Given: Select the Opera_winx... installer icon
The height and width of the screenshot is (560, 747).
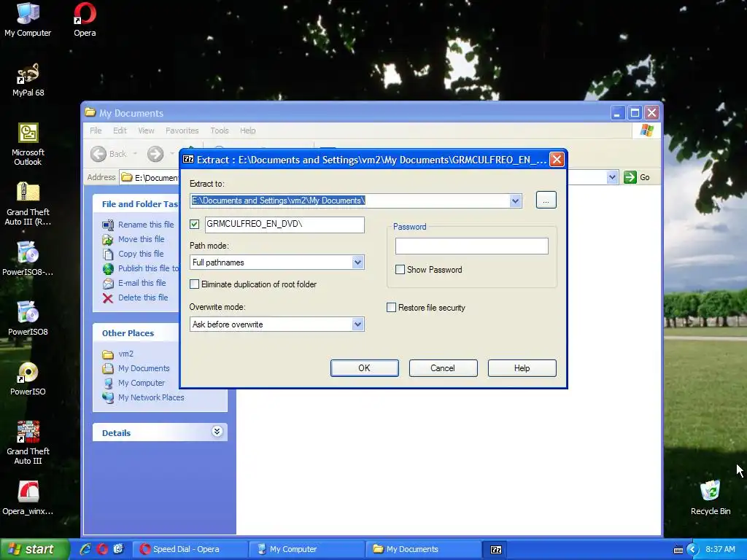Looking at the screenshot, I should pyautogui.click(x=28, y=497).
